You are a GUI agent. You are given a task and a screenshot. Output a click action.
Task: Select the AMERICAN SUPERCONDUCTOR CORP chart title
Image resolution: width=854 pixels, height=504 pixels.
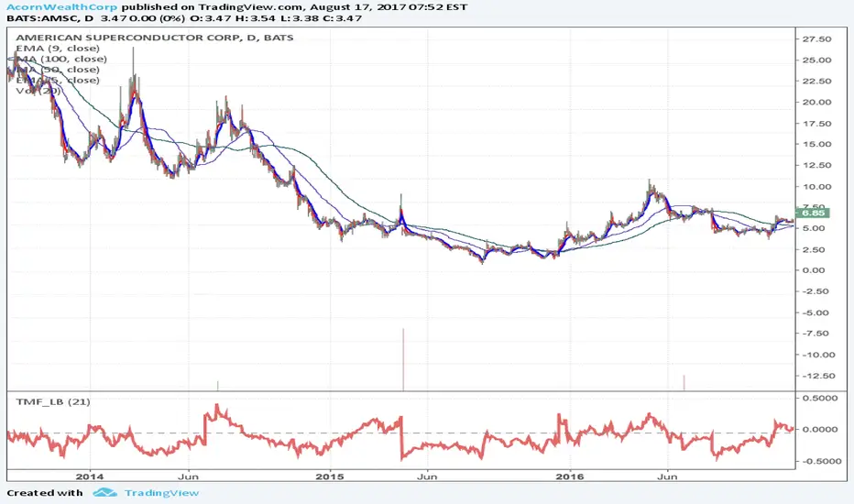(x=155, y=38)
